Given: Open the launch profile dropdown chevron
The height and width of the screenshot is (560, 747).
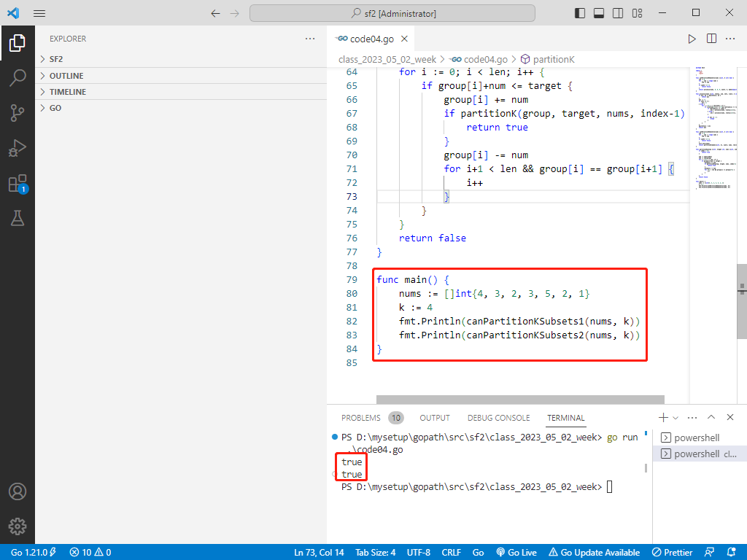Looking at the screenshot, I should click(x=676, y=418).
